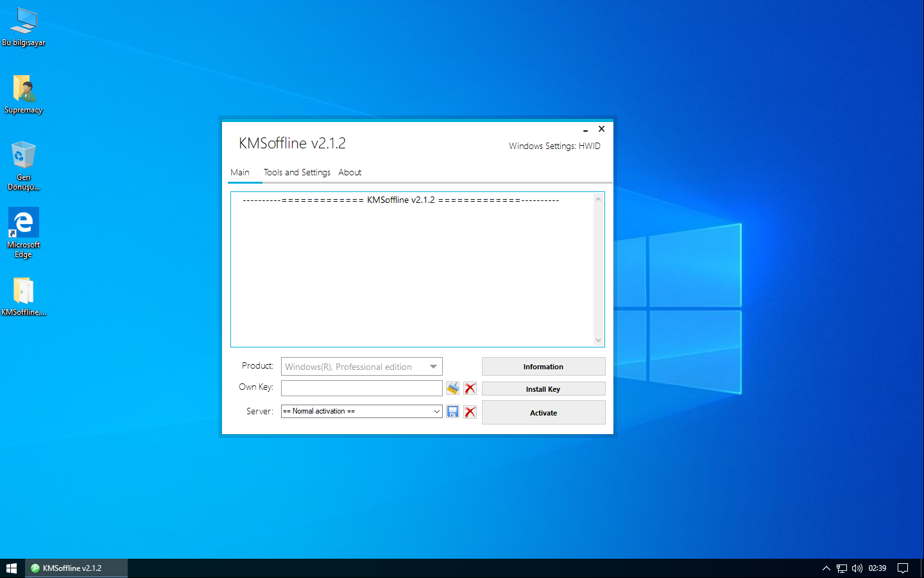Click the KMSoffline v2.1.2 taskbar button

(76, 568)
